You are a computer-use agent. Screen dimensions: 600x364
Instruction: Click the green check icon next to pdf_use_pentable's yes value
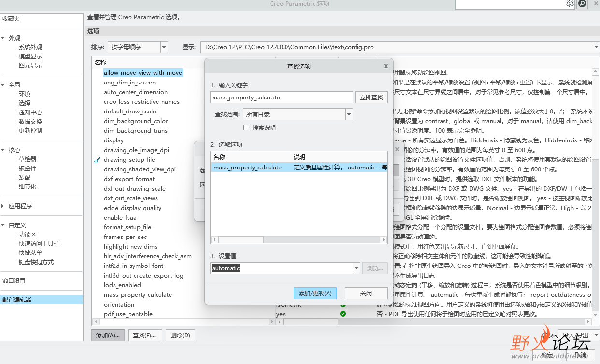point(343,314)
